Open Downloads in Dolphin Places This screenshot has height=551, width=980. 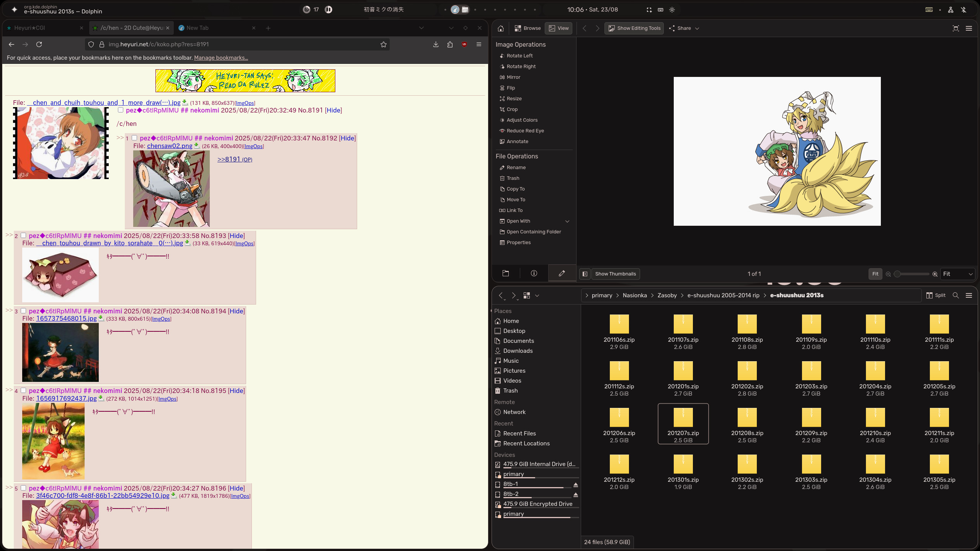pos(518,351)
